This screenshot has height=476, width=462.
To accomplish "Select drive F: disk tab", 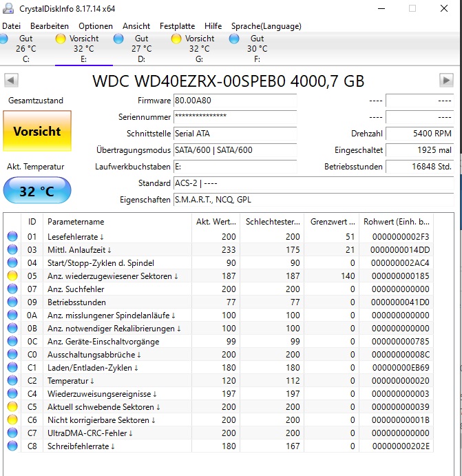I will [257, 49].
